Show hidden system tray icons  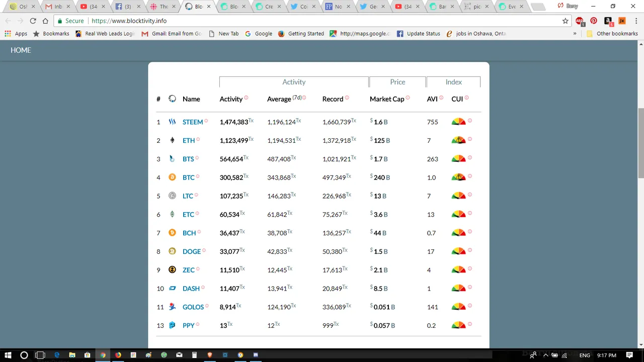pos(545,355)
